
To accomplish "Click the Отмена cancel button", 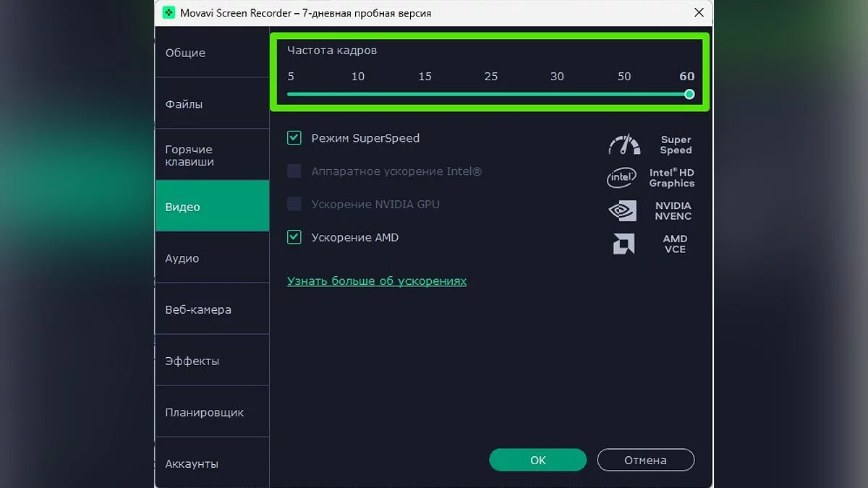I will pos(645,460).
